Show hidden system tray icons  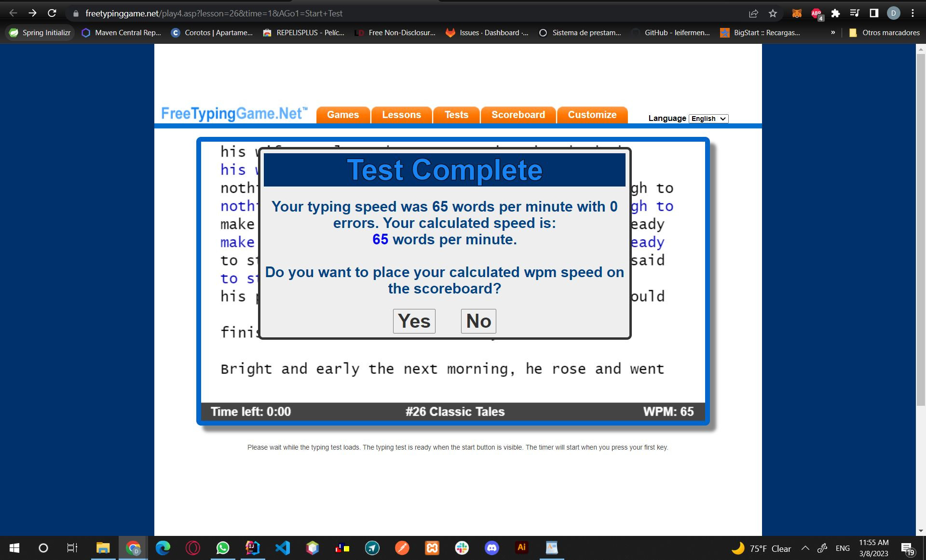click(x=805, y=548)
